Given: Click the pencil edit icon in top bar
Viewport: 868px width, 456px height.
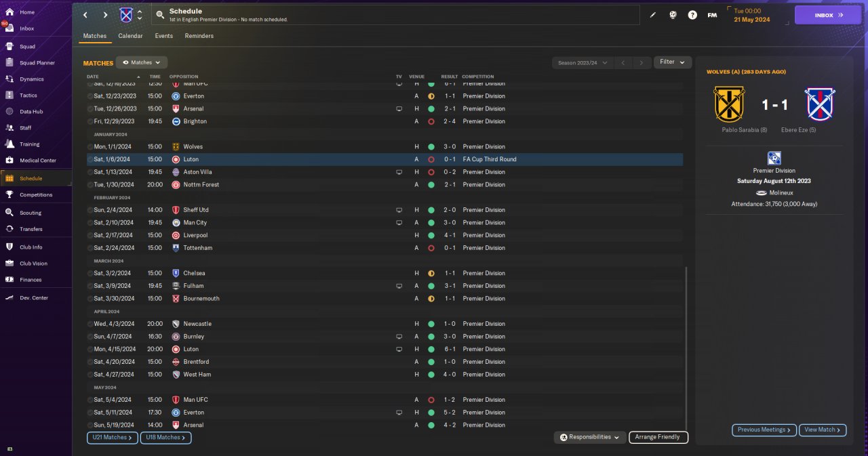Looking at the screenshot, I should (653, 15).
